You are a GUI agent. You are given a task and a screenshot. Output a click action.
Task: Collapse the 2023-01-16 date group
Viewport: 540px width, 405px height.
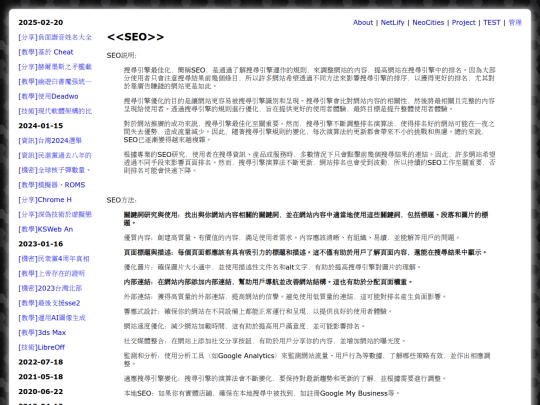(41, 244)
